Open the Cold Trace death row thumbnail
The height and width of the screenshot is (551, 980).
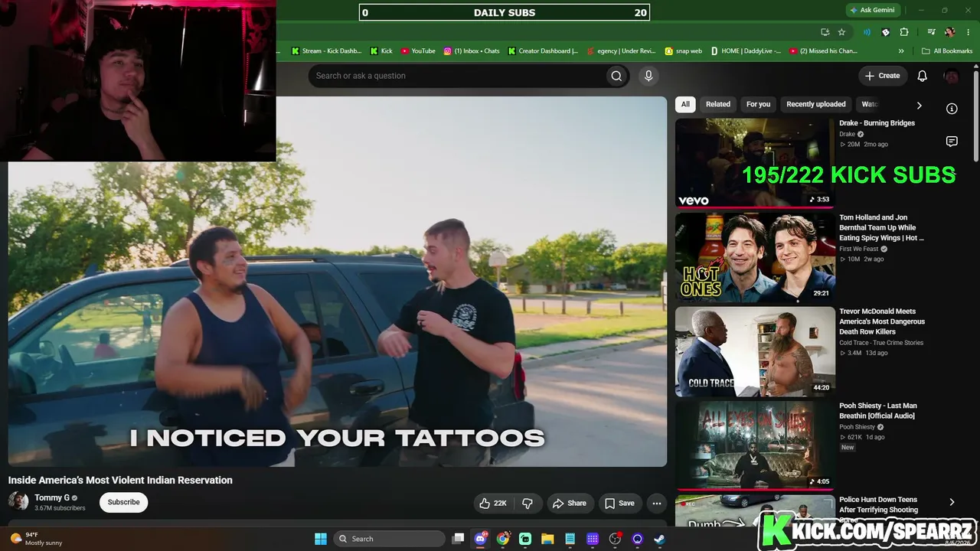(x=755, y=352)
